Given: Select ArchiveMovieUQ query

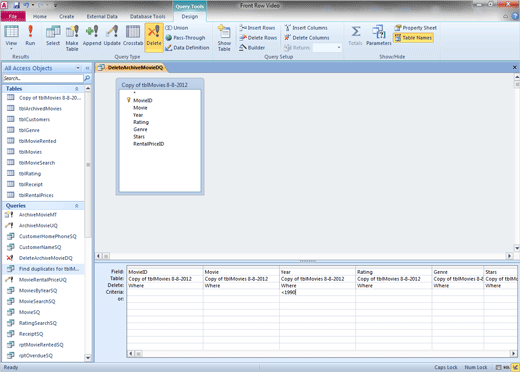Looking at the screenshot, I should tap(38, 226).
